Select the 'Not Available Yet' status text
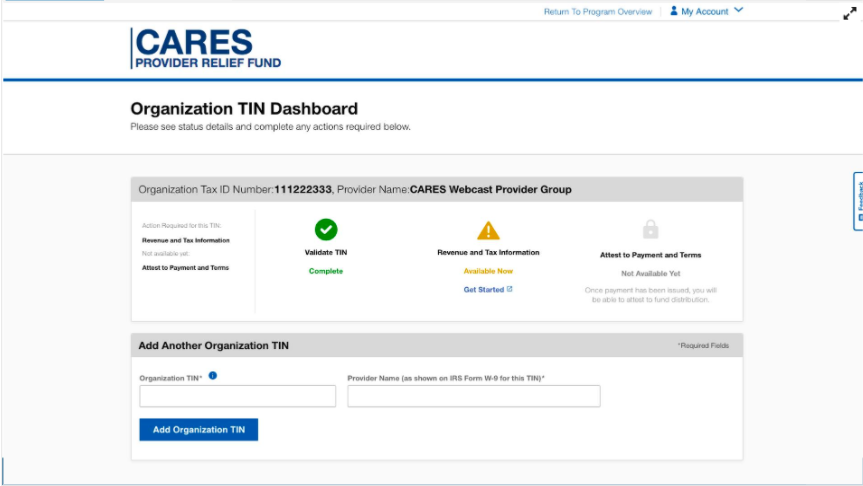Screen dimensions: 863x486 [x=651, y=274]
